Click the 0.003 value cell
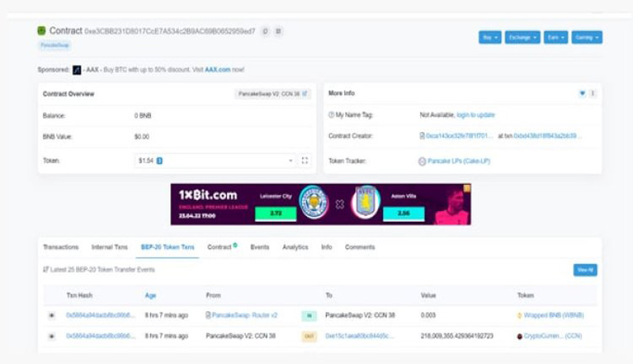The width and height of the screenshot is (633, 364). [x=428, y=315]
